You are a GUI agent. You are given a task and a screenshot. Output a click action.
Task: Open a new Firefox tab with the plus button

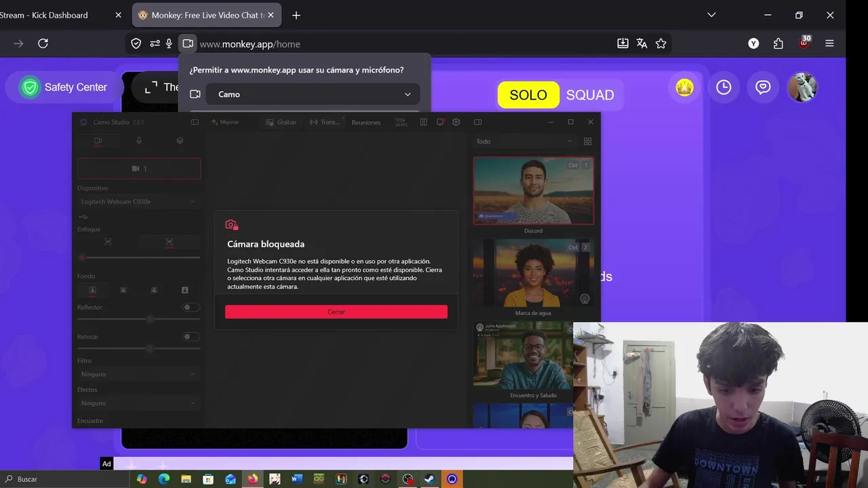[296, 15]
